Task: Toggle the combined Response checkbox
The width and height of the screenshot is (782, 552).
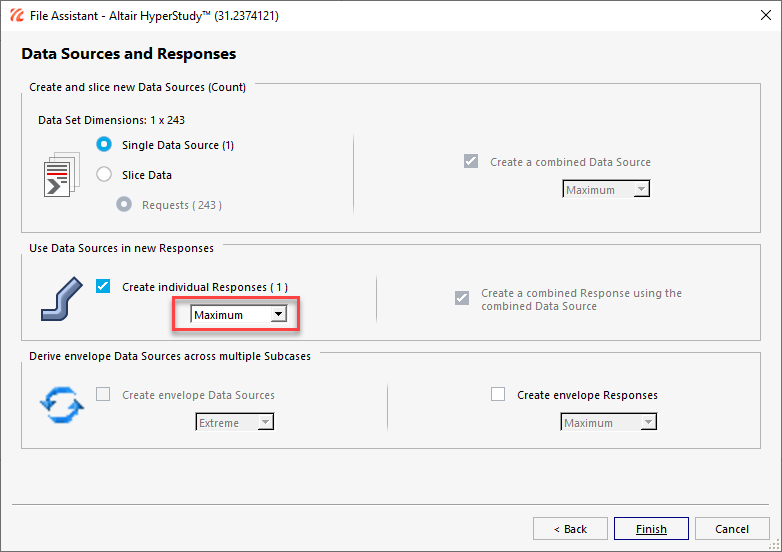Action: coord(462,298)
